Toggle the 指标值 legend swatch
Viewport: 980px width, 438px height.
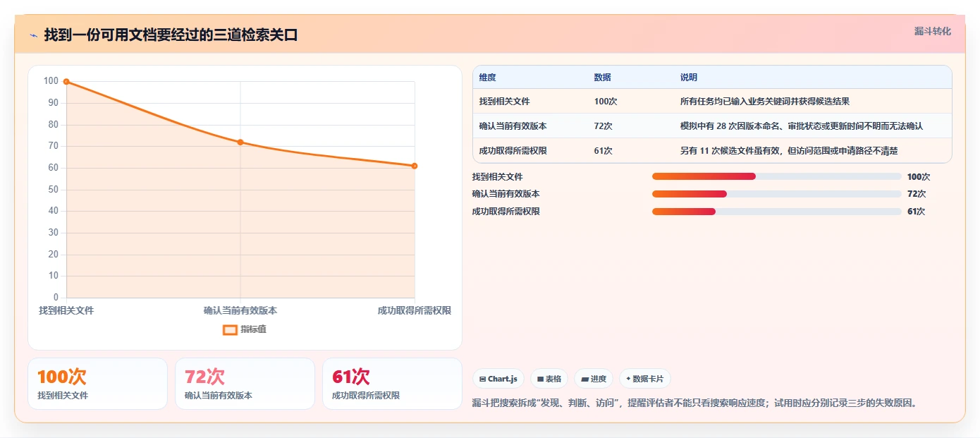pos(230,329)
